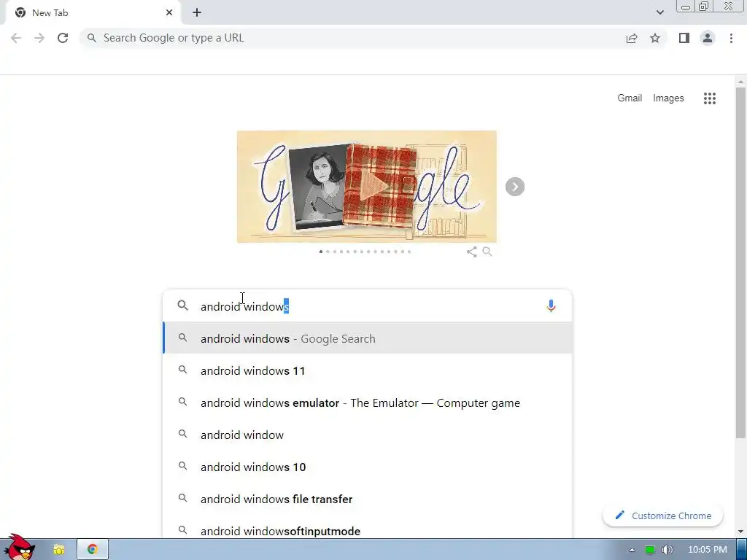Image resolution: width=747 pixels, height=560 pixels.
Task: Click the browser forward arrow
Action: point(39,38)
